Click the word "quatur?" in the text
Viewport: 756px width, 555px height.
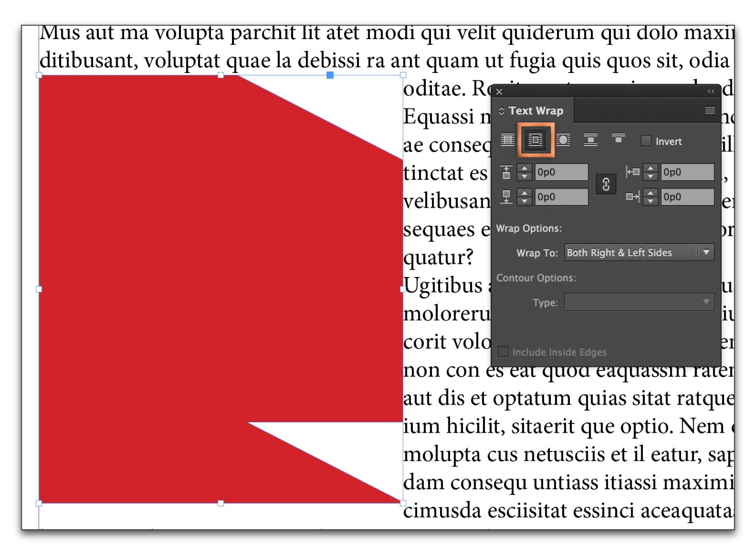tap(438, 257)
